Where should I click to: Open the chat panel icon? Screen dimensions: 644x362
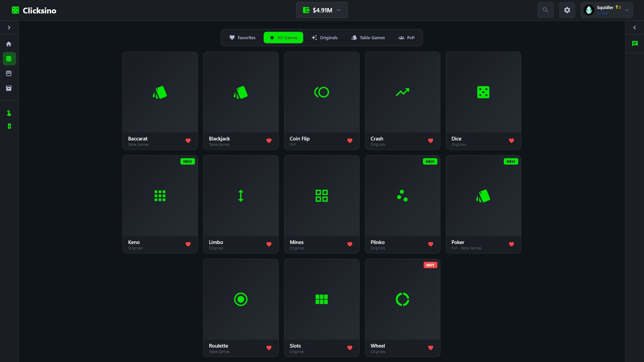click(x=635, y=44)
